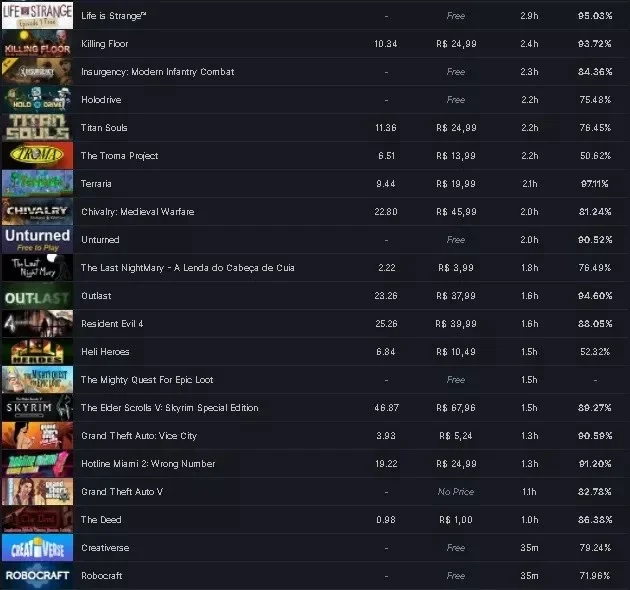Open the Creativerse title

point(105,547)
